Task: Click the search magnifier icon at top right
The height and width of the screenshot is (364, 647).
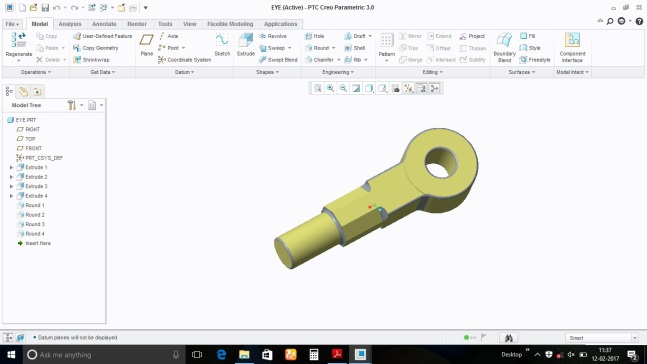Action: pyautogui.click(x=610, y=21)
